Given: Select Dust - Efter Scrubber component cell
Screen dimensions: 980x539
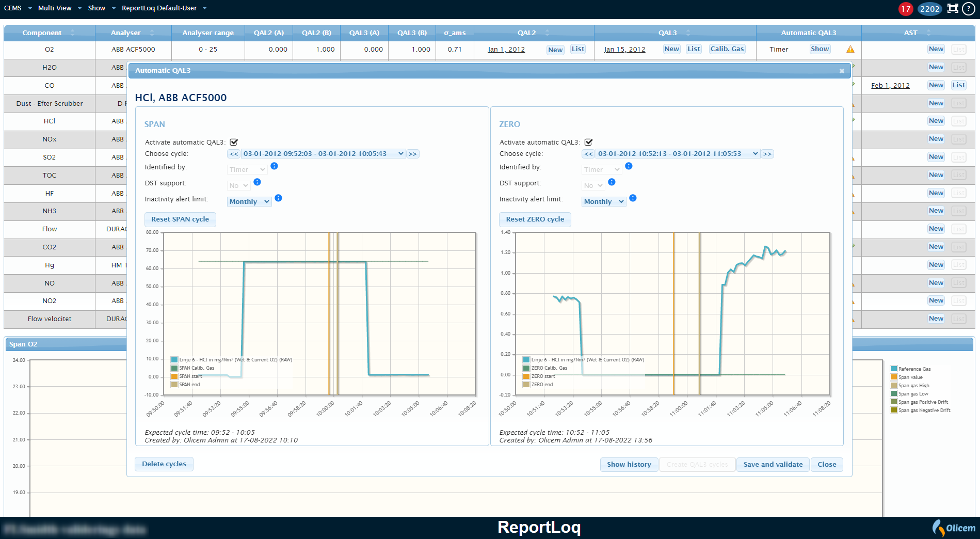Looking at the screenshot, I should (x=50, y=104).
